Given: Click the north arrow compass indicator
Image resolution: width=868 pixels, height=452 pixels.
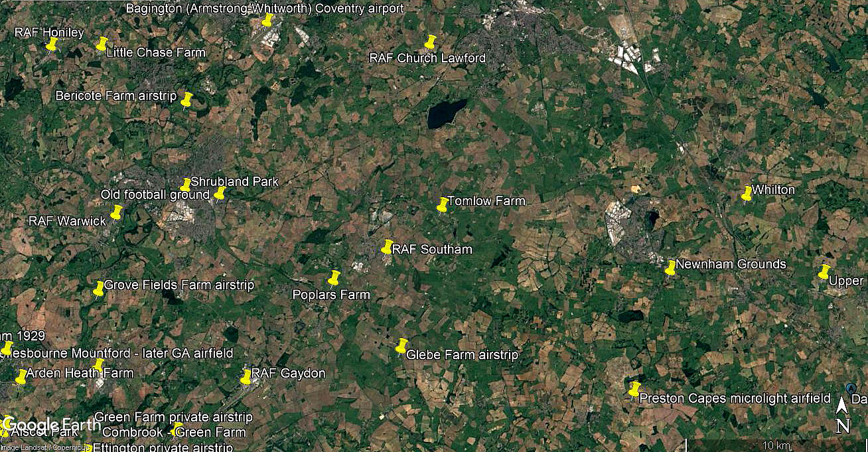Looking at the screenshot, I should click(842, 415).
